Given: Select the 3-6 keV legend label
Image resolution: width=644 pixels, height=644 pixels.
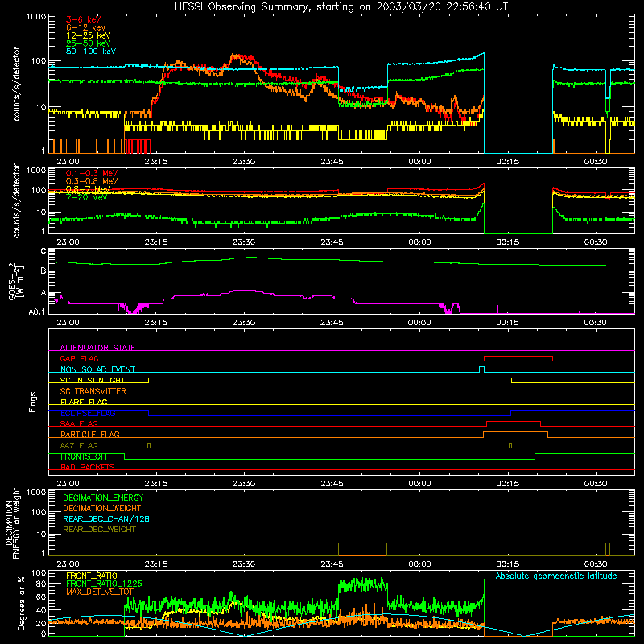Looking at the screenshot, I should [x=84, y=19].
